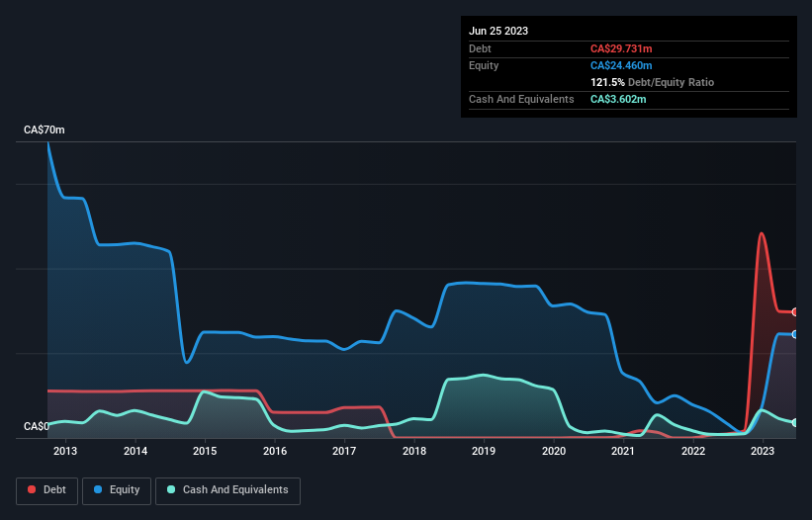812x520 pixels.
Task: Click the 2015 x-axis label
Action: point(205,451)
